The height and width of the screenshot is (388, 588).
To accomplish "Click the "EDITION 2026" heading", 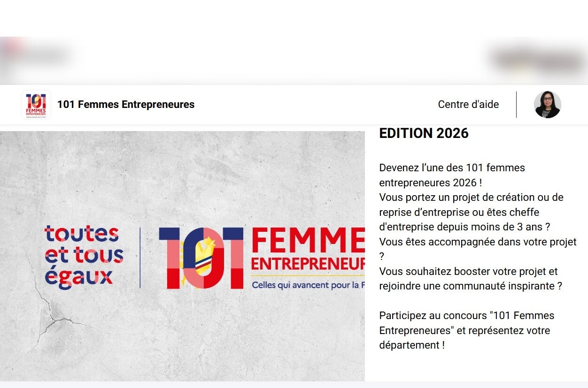I will (424, 134).
